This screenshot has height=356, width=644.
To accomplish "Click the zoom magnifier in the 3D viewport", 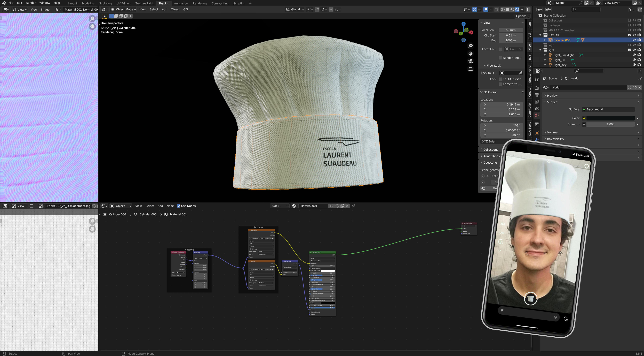I will (471, 46).
